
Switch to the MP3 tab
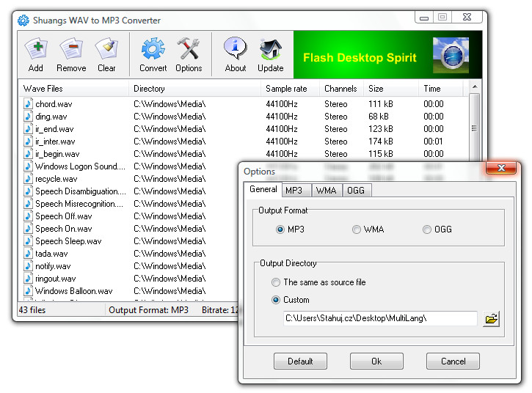[x=296, y=191]
